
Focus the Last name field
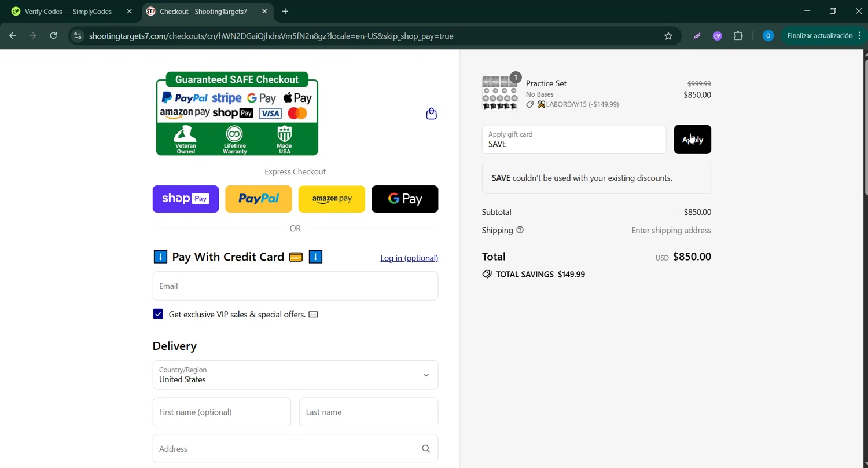click(x=369, y=412)
